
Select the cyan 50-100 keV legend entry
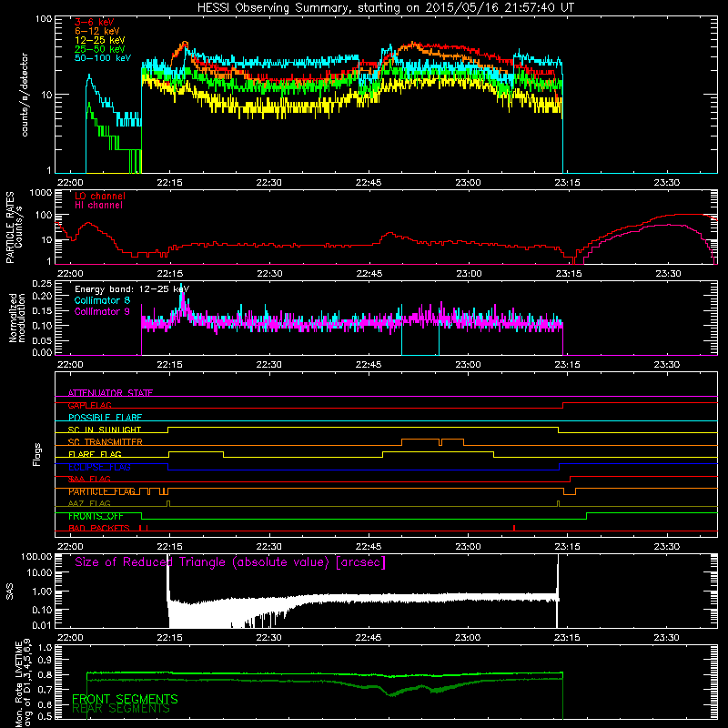[x=103, y=58]
